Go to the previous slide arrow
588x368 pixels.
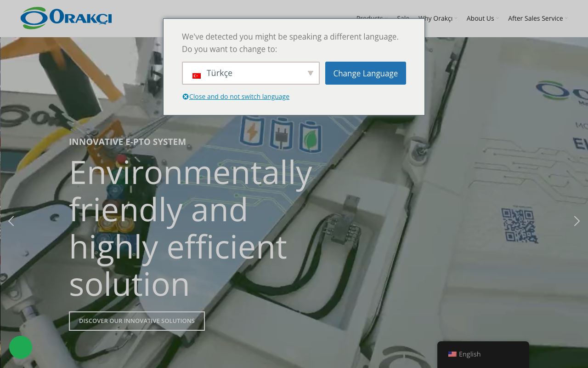click(x=11, y=221)
